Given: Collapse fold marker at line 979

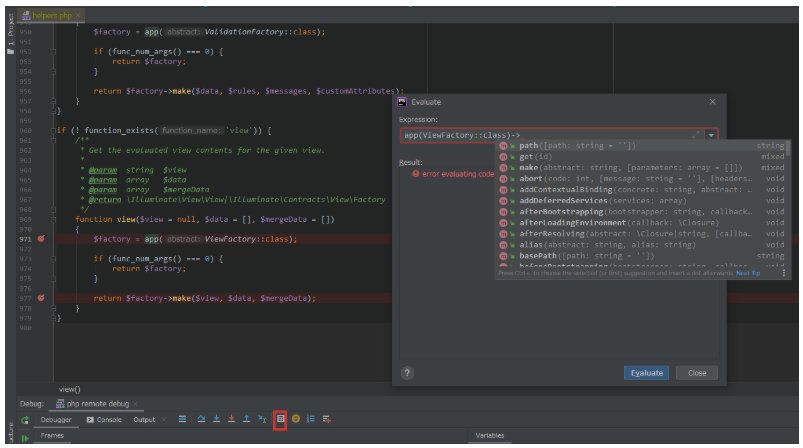Looking at the screenshot, I should [x=53, y=318].
